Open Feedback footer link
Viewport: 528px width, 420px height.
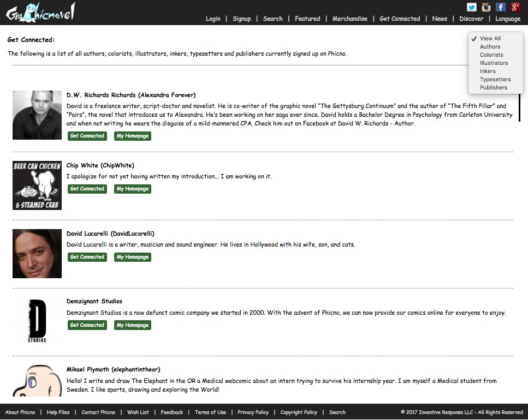[172, 412]
